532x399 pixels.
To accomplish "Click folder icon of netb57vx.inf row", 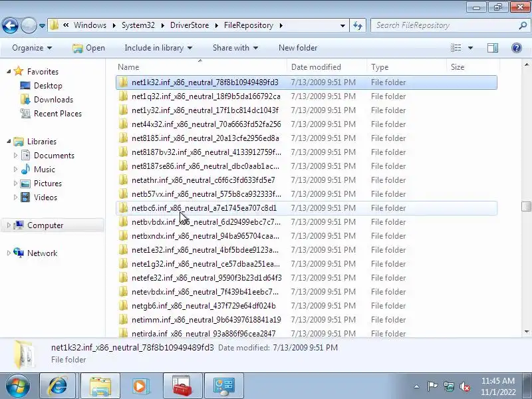I will [124, 194].
